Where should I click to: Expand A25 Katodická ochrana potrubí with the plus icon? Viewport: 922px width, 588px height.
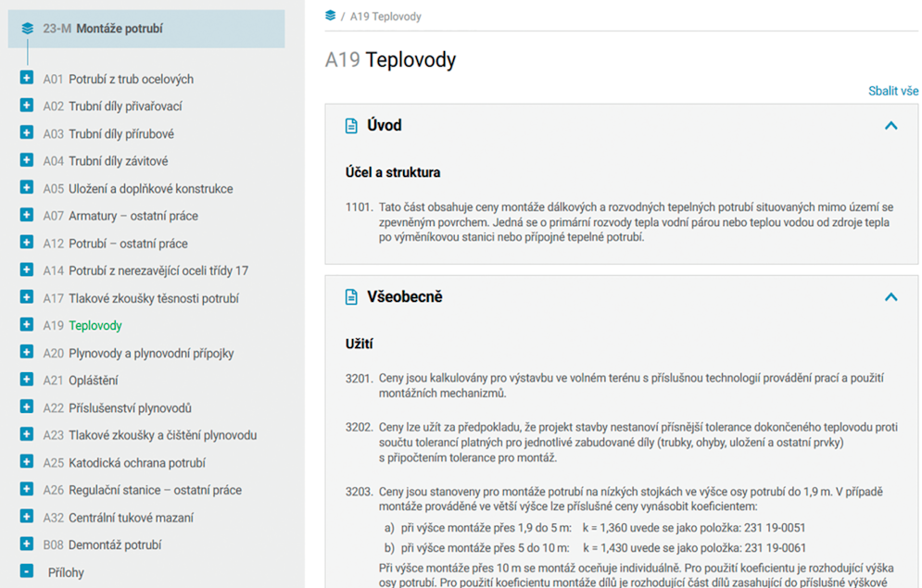[x=27, y=461]
